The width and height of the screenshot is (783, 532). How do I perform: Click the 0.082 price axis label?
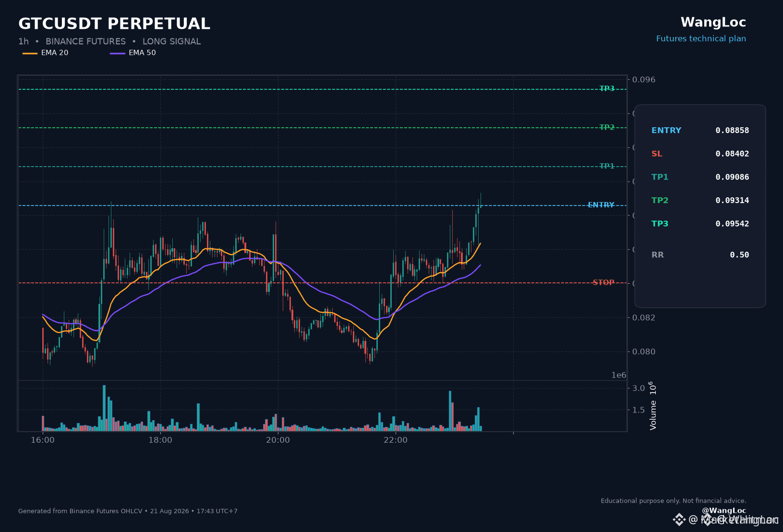tap(644, 318)
